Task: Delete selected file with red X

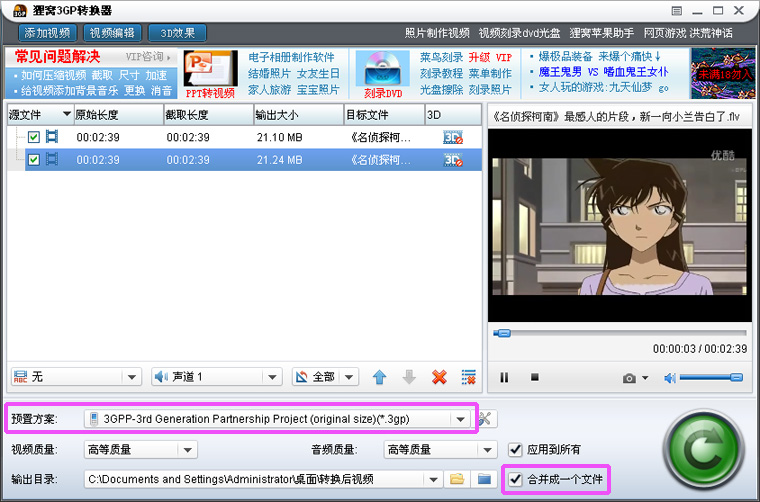Action: [439, 377]
